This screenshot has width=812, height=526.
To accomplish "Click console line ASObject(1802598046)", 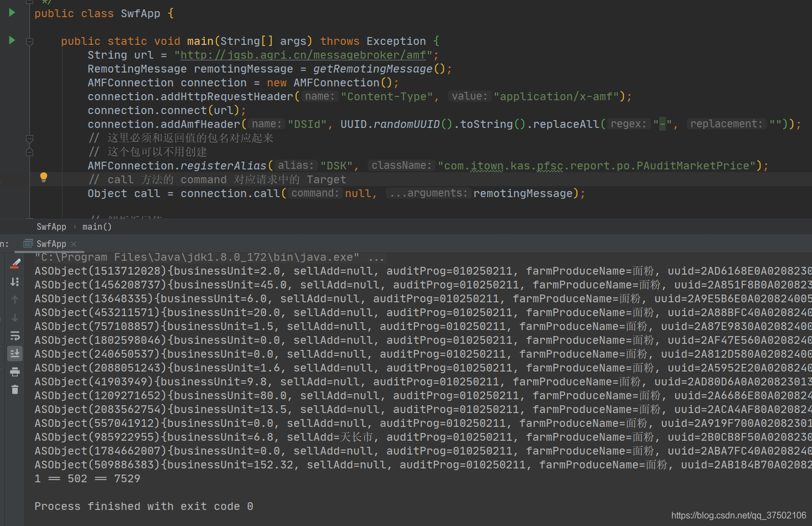I will click(x=423, y=340).
